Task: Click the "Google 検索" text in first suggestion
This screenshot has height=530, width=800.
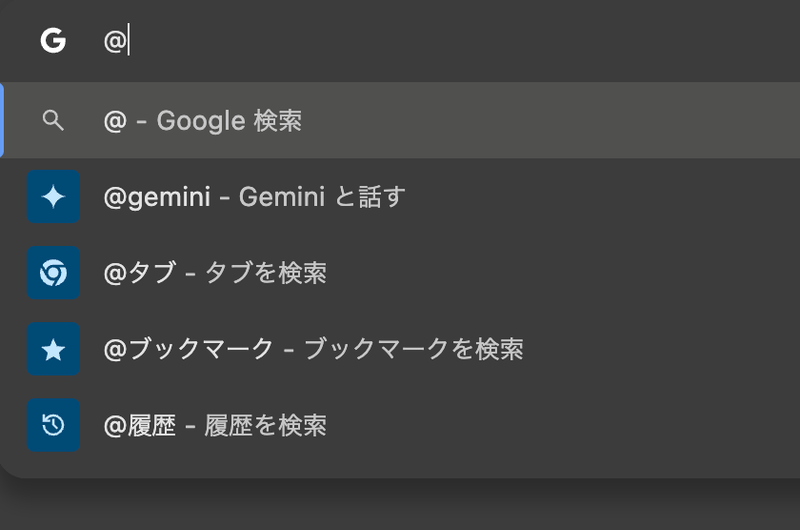Action: [229, 121]
